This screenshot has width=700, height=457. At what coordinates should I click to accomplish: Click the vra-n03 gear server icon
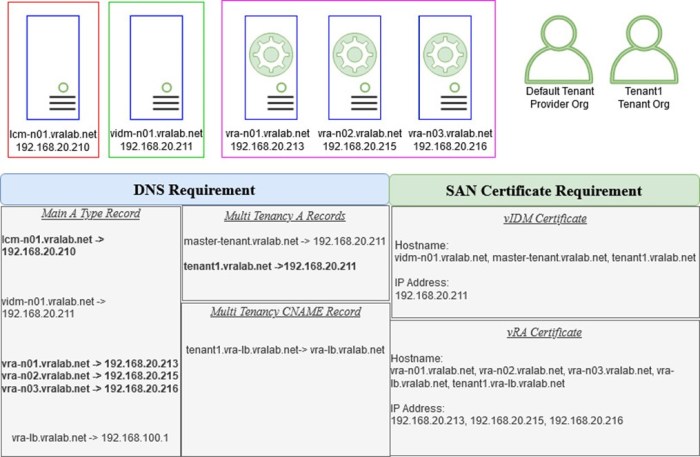pos(447,67)
